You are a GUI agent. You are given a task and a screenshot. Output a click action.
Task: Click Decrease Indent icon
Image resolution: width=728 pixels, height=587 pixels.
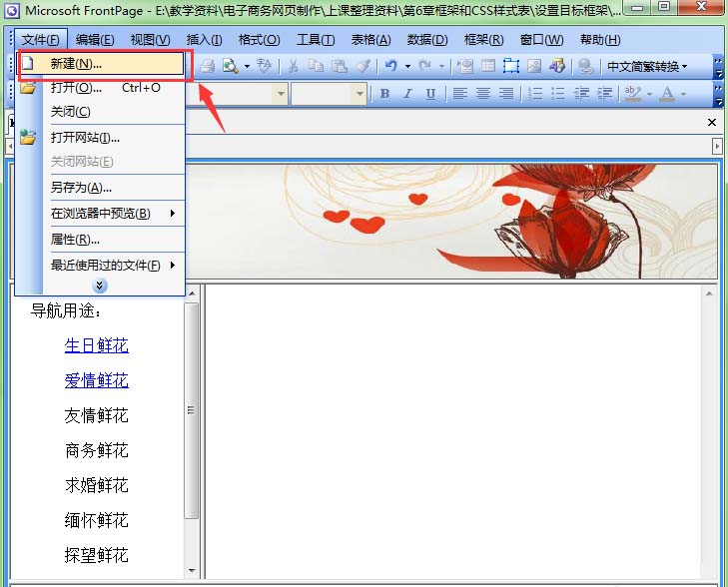pos(581,94)
